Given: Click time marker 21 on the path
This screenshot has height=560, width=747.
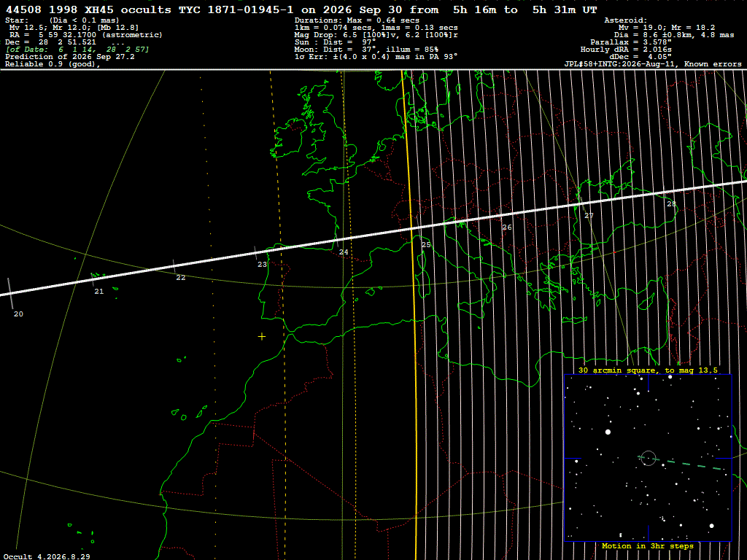Looking at the screenshot, I should click(x=99, y=292).
